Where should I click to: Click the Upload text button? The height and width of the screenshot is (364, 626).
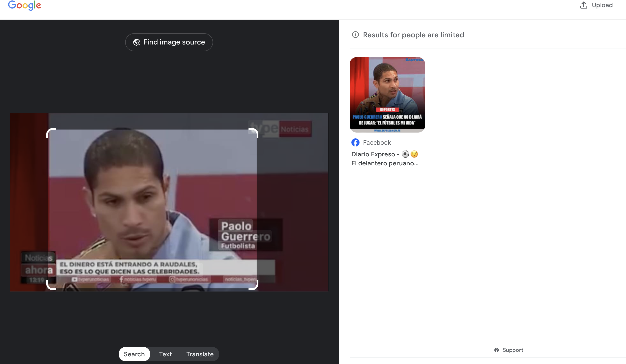(x=602, y=5)
